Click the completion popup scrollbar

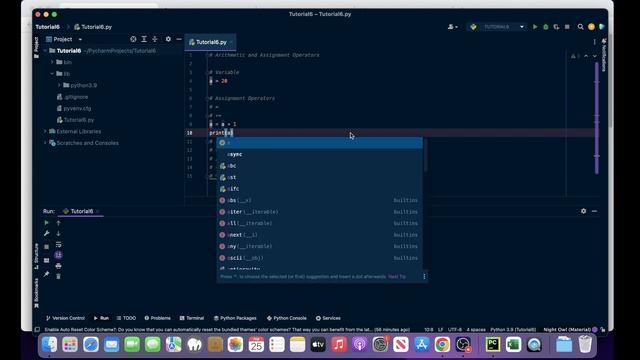coord(425,155)
